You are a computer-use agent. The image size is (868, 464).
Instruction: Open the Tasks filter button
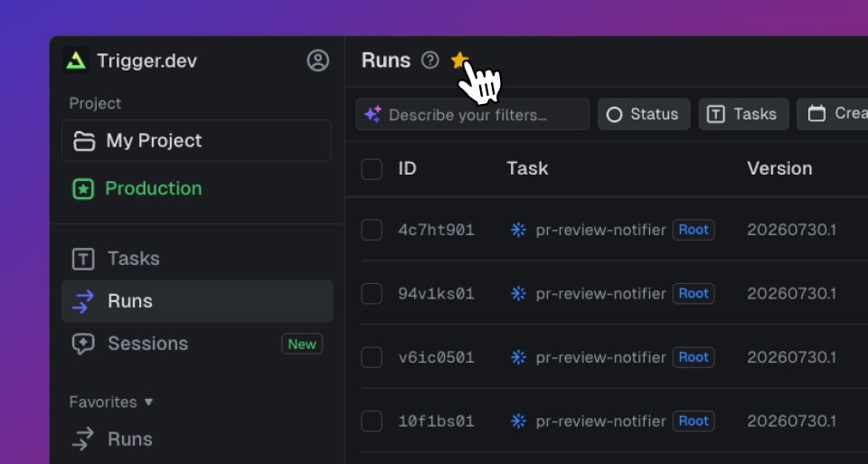[x=743, y=114]
